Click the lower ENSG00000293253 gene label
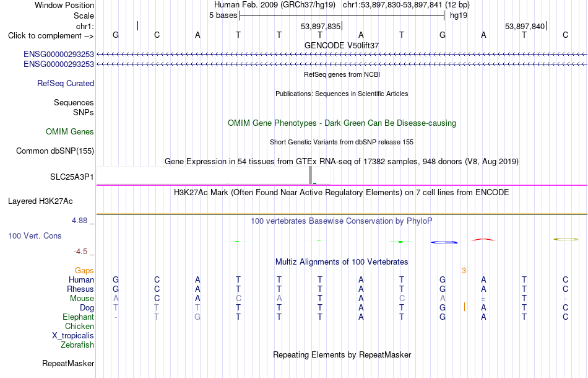The width and height of the screenshot is (588, 378). tap(59, 64)
